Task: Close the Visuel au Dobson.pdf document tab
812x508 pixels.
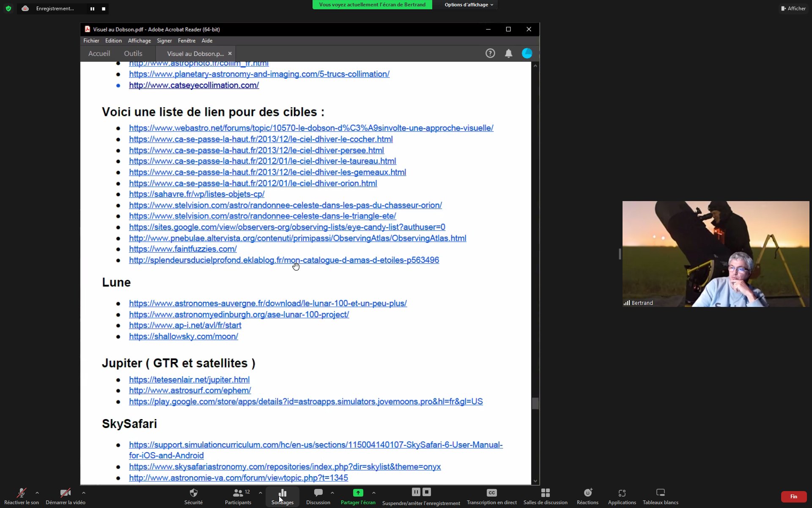Action: 230,53
